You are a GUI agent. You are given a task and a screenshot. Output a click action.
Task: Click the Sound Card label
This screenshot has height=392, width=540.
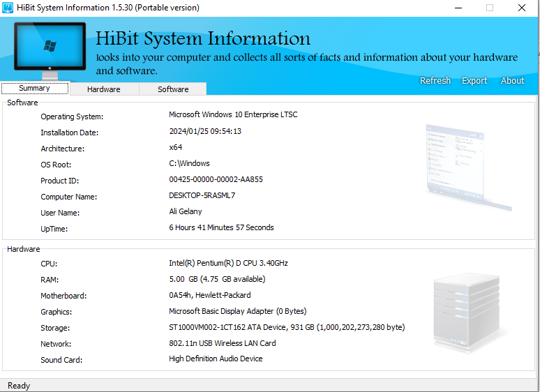(61, 360)
